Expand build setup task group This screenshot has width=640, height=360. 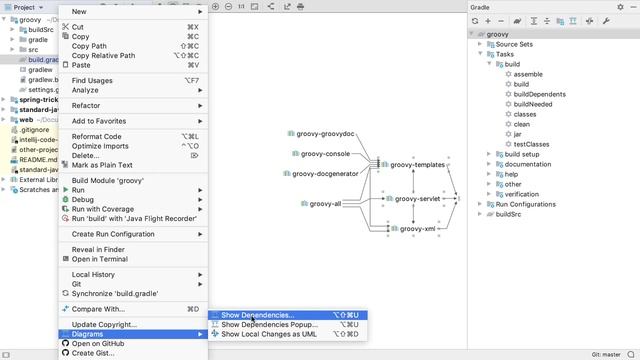click(489, 154)
